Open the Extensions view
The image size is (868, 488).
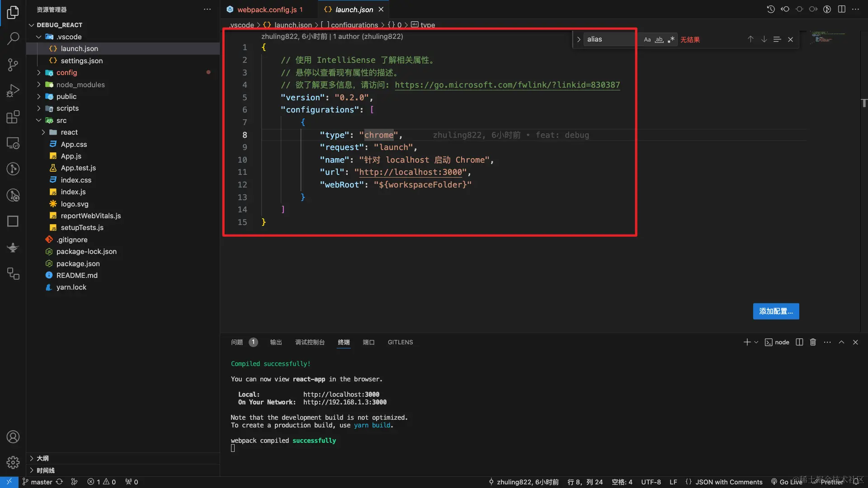[13, 117]
